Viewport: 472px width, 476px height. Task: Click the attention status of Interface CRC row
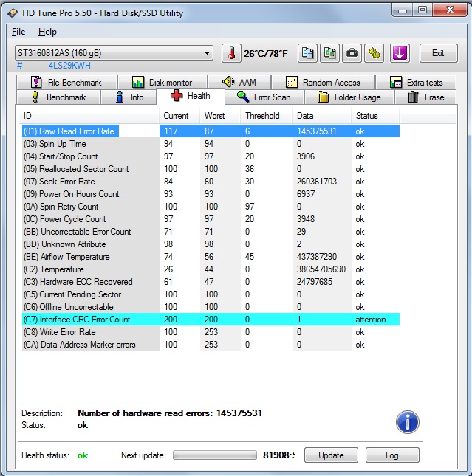coord(371,320)
